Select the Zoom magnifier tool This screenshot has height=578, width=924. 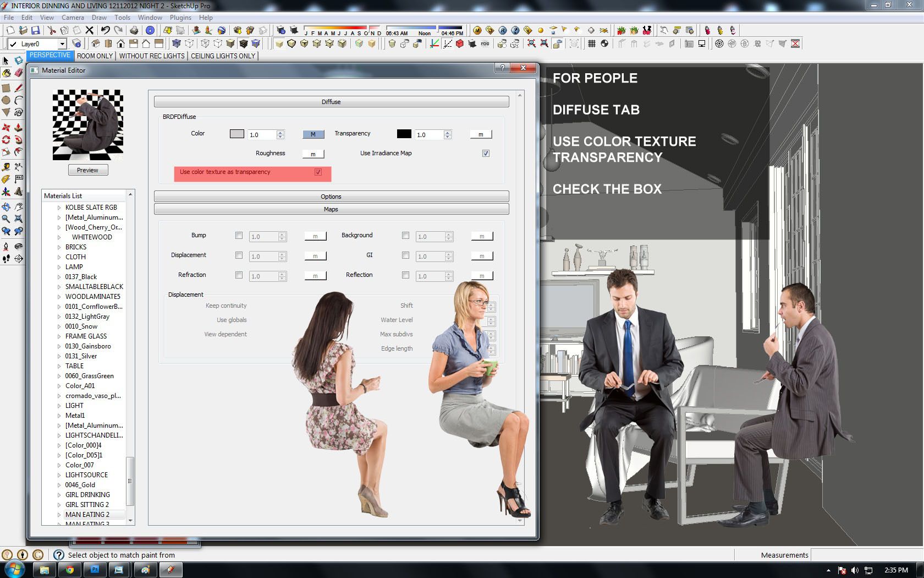coord(6,219)
